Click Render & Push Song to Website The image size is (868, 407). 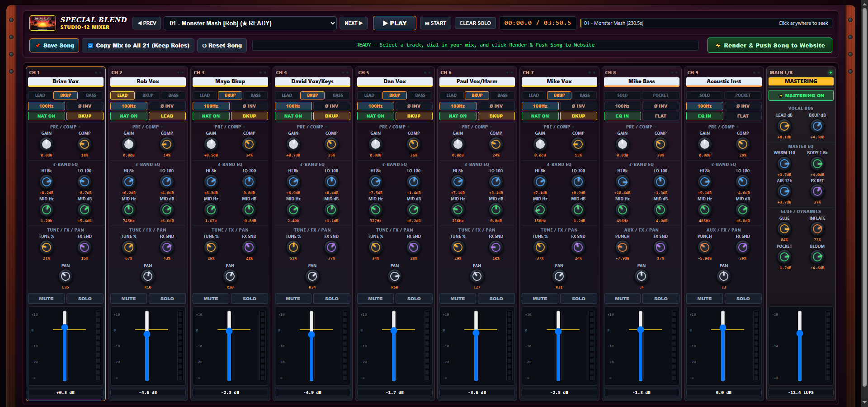[x=769, y=45]
